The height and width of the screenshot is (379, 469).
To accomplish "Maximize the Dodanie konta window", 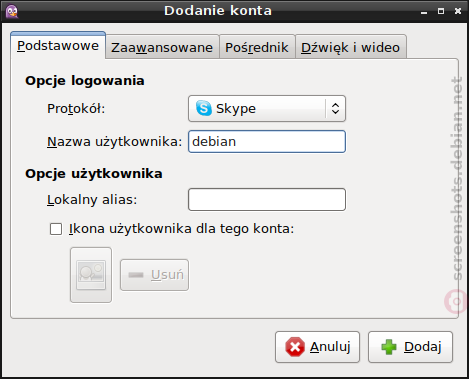I will [441, 11].
